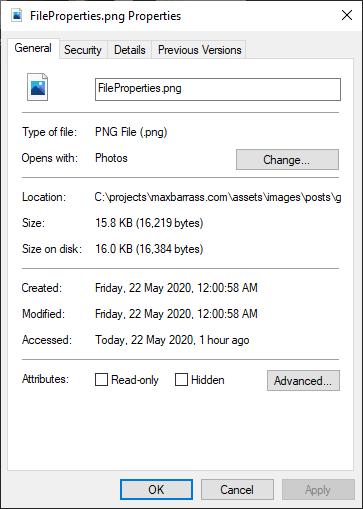This screenshot has width=363, height=509.
Task: Close the Properties dialog with the X
Action: pyautogui.click(x=347, y=15)
